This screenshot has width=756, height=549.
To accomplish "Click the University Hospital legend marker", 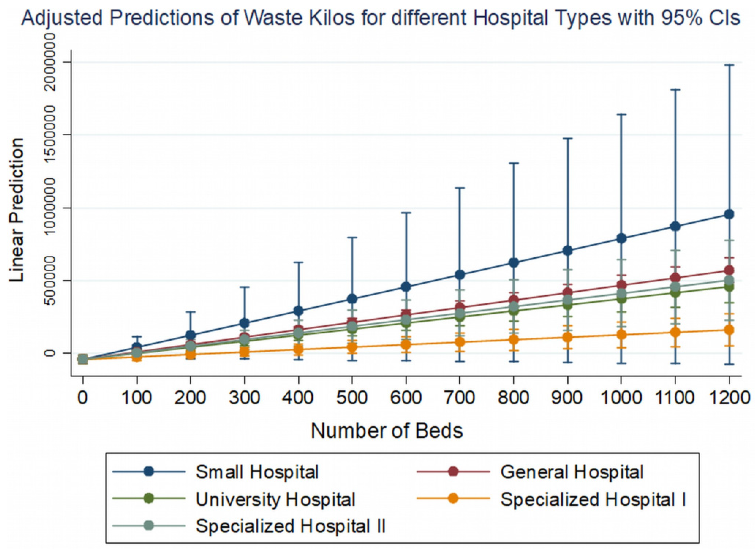I will [x=149, y=499].
